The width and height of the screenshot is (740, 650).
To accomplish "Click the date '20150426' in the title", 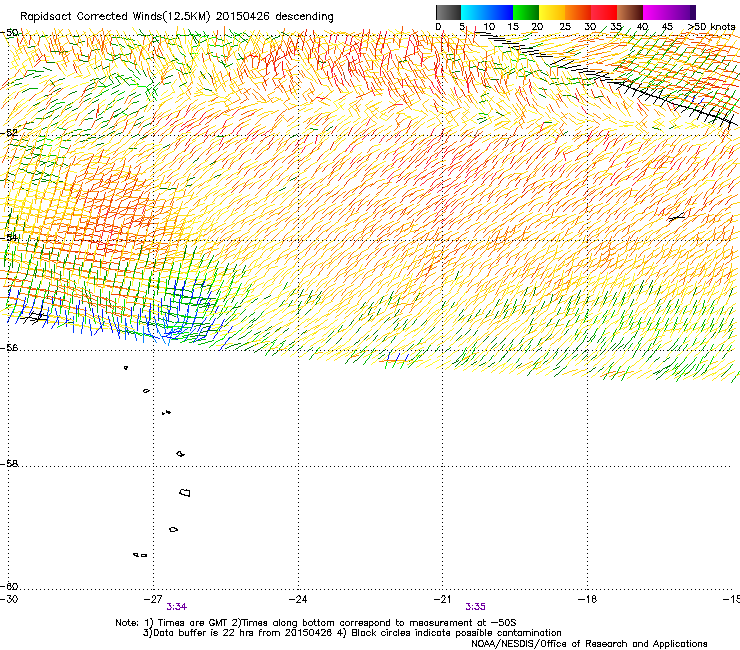I will tap(243, 17).
